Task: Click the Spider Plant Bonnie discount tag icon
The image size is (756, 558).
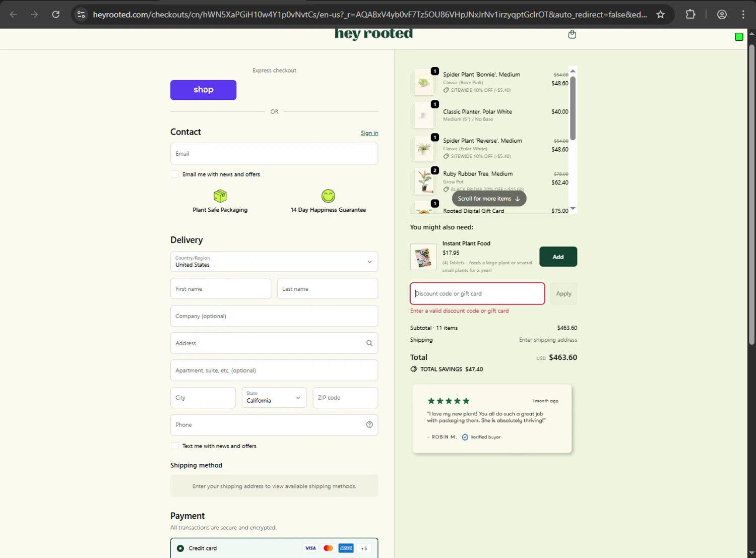Action: (446, 90)
